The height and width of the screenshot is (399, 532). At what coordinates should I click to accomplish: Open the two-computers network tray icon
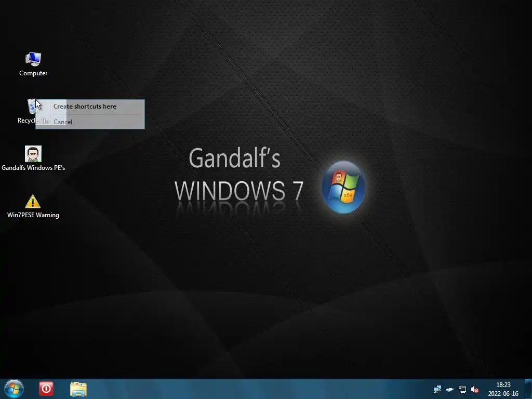pos(437,389)
